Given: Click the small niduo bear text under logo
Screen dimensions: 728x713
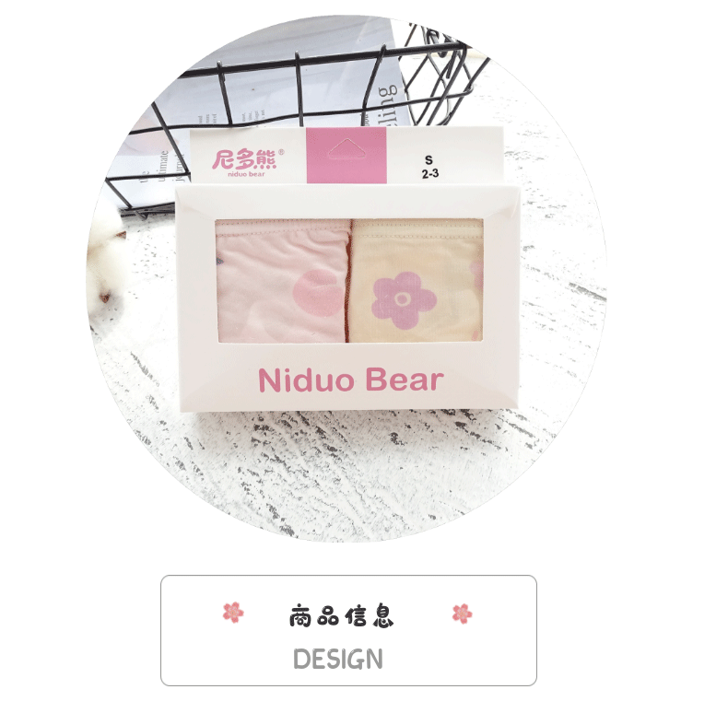Looking at the screenshot, I should tap(246, 174).
